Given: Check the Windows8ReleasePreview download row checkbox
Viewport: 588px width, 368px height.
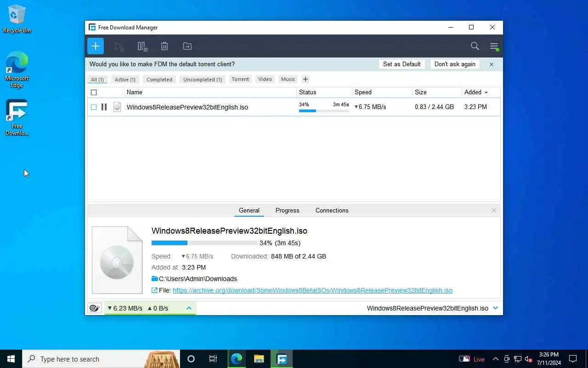Looking at the screenshot, I should [x=94, y=107].
